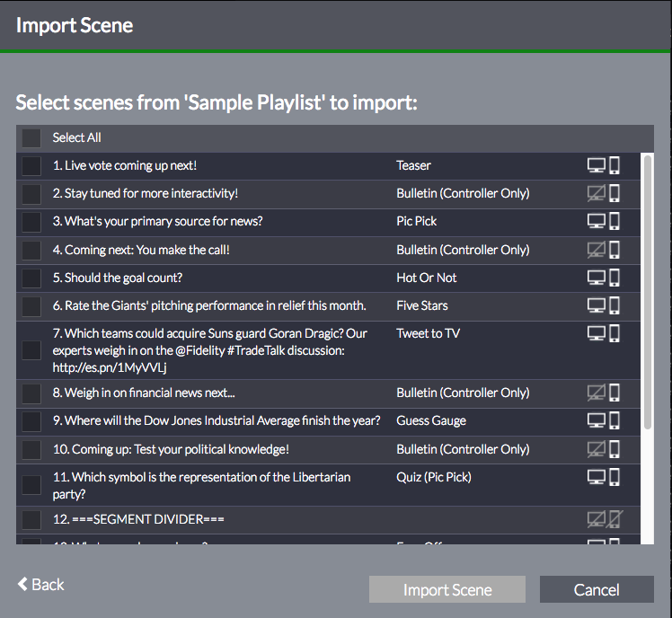
Task: Click scene title '8. Weigh in on financial news next...'
Action: point(144,393)
